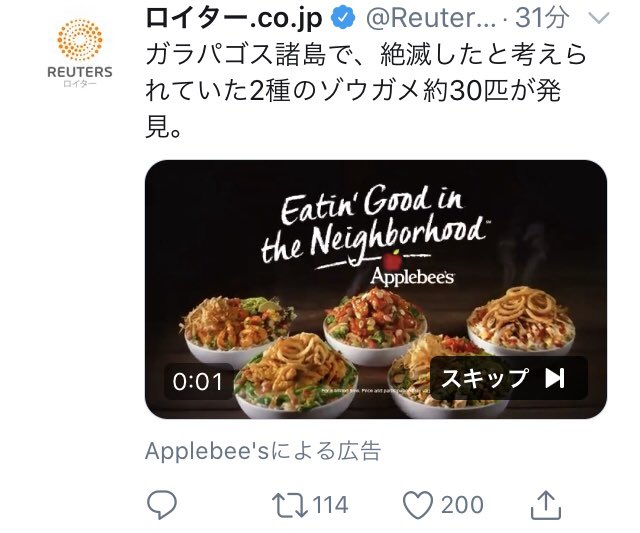Like the tweet with heart icon

(418, 505)
